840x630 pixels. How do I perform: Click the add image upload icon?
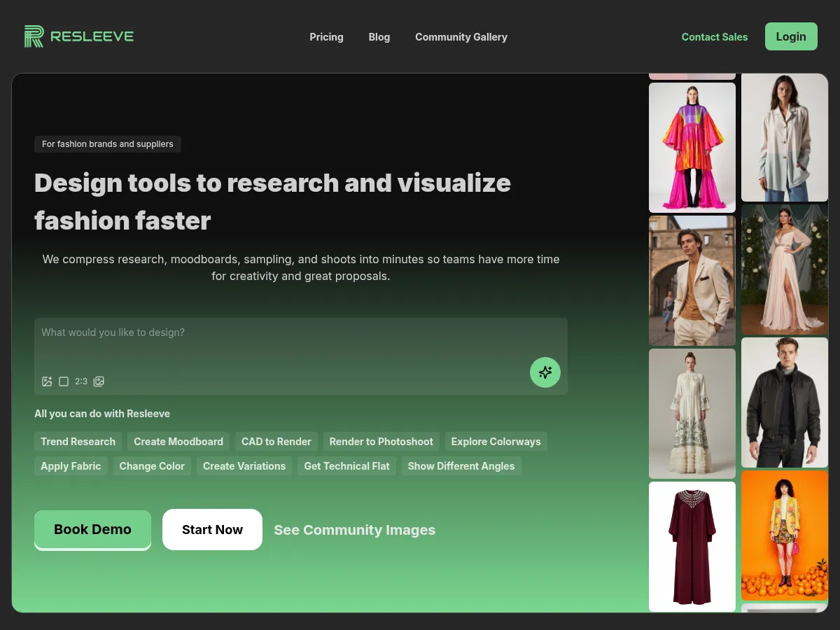click(x=47, y=381)
